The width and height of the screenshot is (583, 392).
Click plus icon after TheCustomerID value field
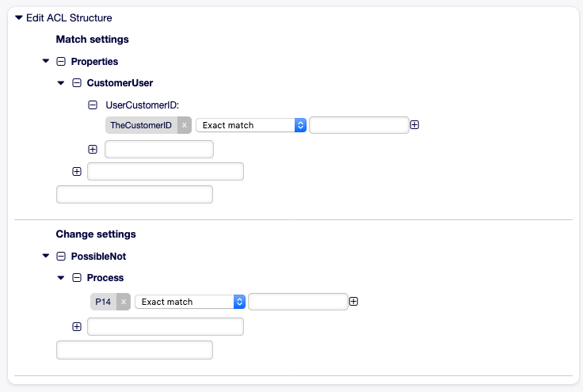(414, 125)
